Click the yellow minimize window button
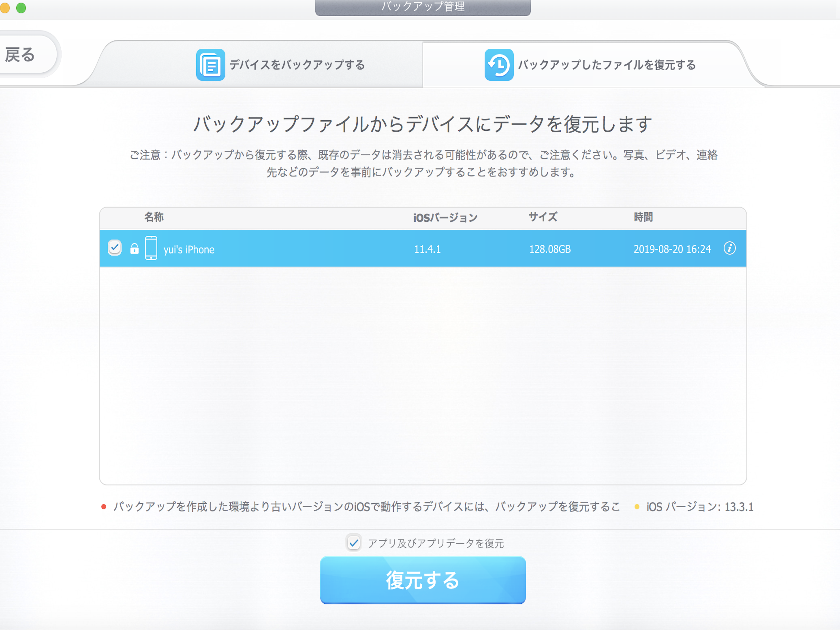Viewport: 840px width, 630px height. coord(5,8)
